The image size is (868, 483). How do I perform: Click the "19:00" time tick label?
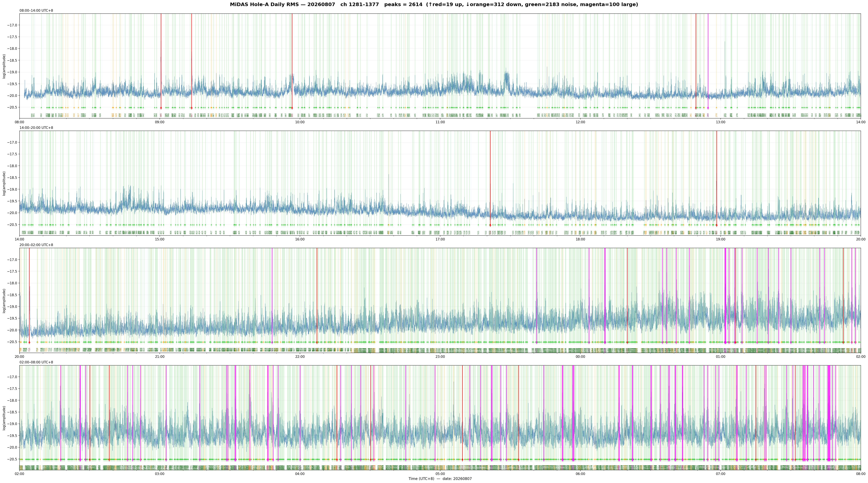coord(720,239)
